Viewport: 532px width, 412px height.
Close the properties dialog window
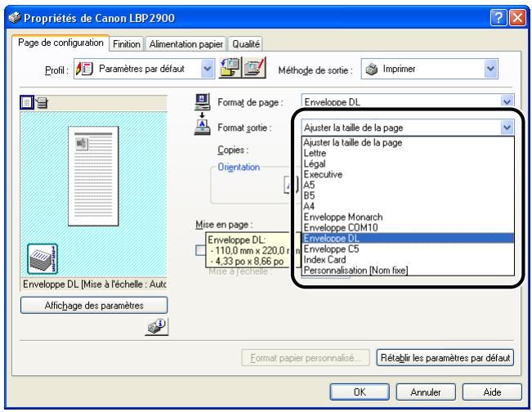coord(518,17)
